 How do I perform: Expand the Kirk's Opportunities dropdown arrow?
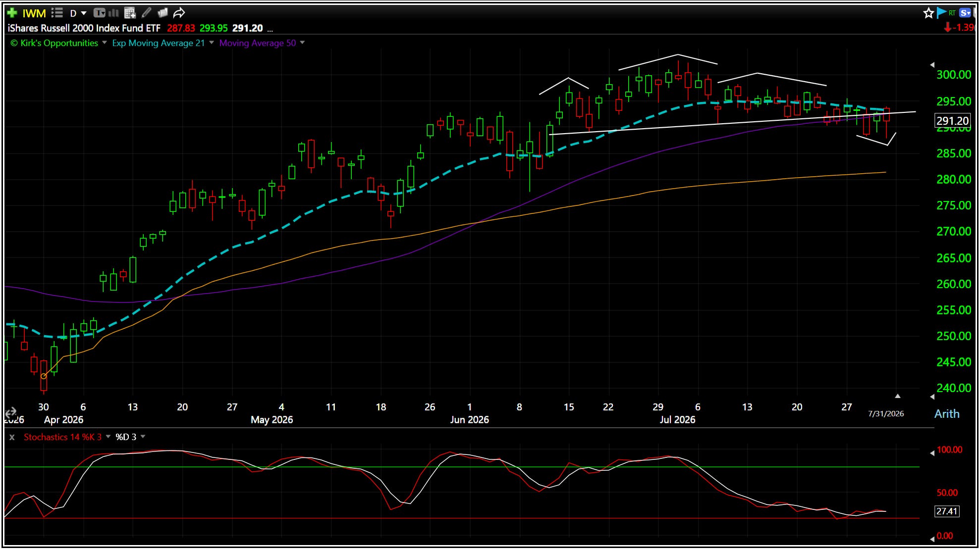pos(105,43)
